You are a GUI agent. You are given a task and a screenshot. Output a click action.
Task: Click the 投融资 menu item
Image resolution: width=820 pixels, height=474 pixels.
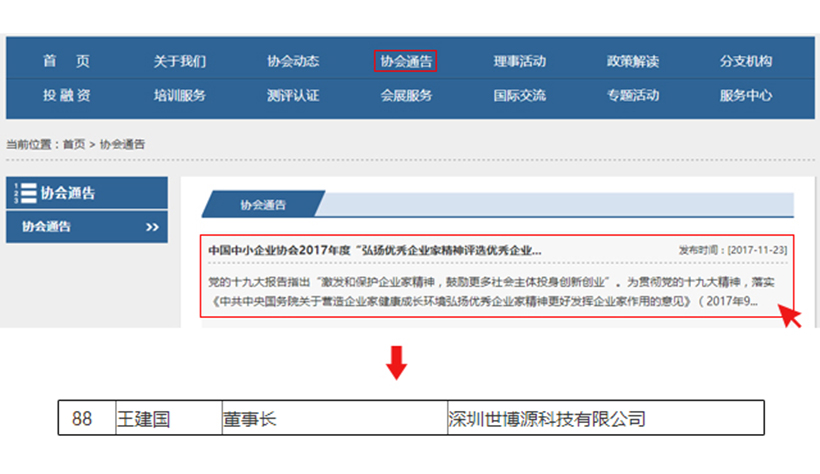[x=66, y=96]
